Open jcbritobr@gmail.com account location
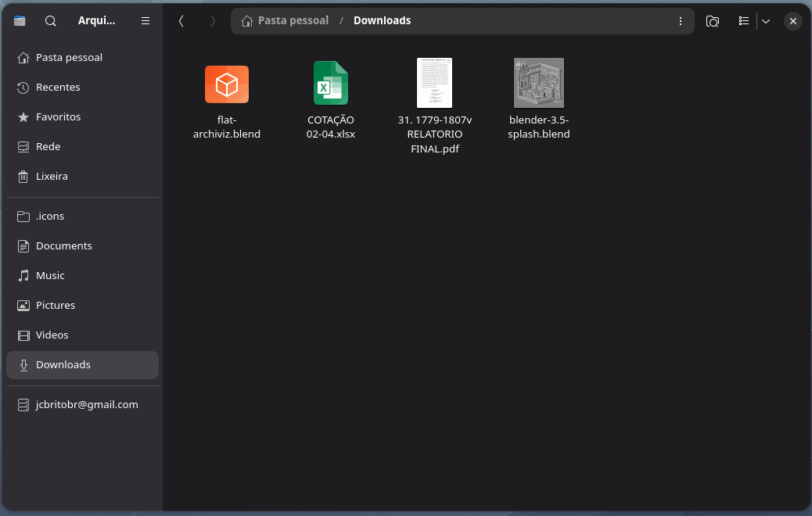The height and width of the screenshot is (516, 812). click(x=87, y=404)
